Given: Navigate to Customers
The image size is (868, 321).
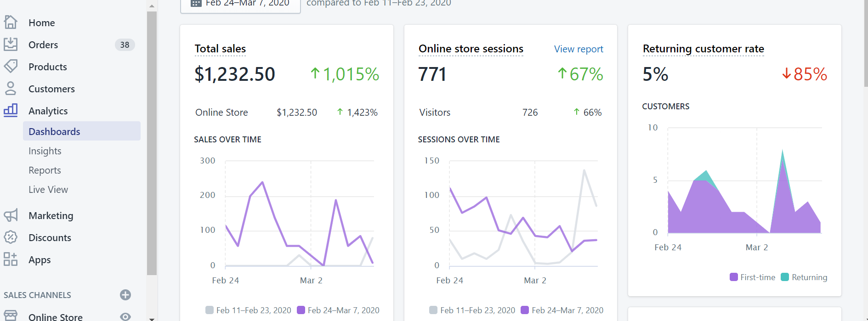Looking at the screenshot, I should click(x=51, y=89).
